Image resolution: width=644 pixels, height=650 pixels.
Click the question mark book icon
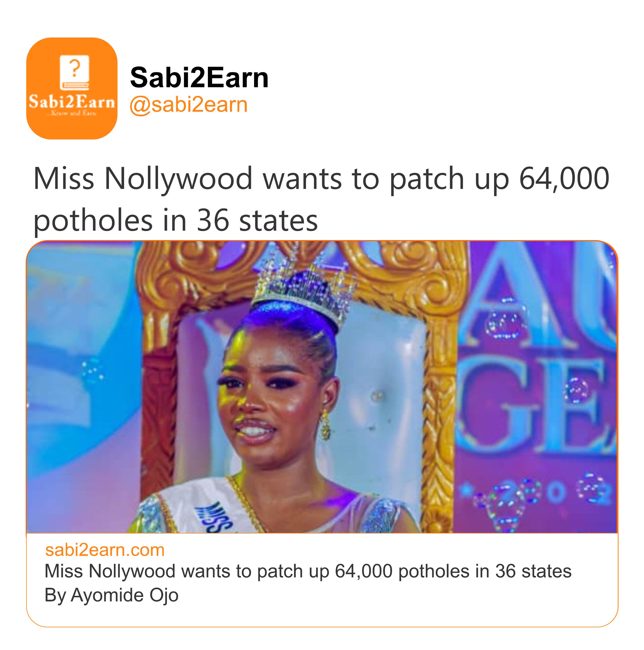tap(74, 72)
